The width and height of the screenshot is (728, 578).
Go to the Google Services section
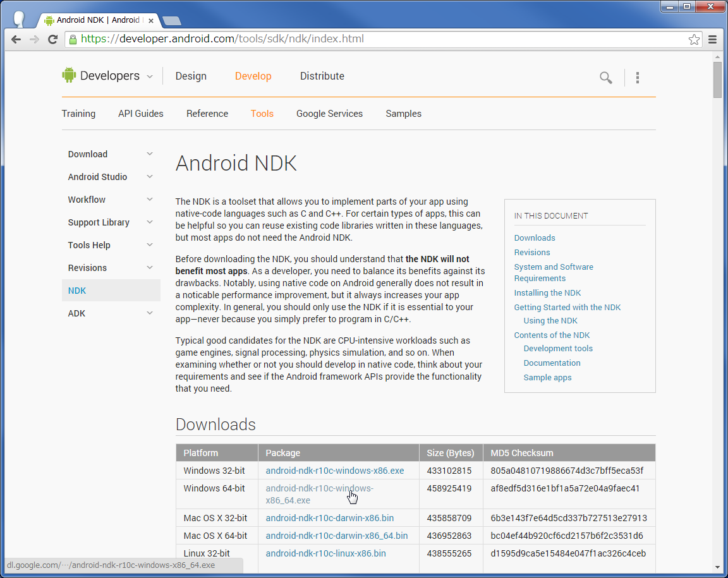[x=330, y=114]
